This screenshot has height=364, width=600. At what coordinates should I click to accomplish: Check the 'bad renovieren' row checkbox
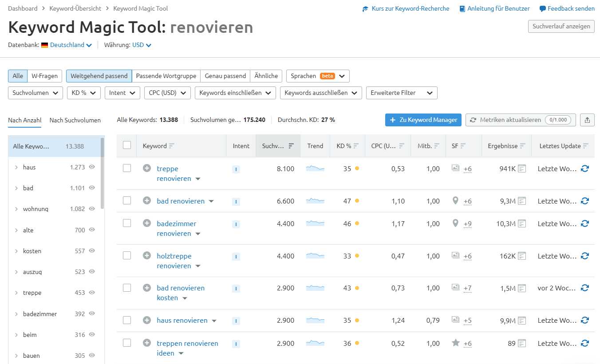coord(127,200)
